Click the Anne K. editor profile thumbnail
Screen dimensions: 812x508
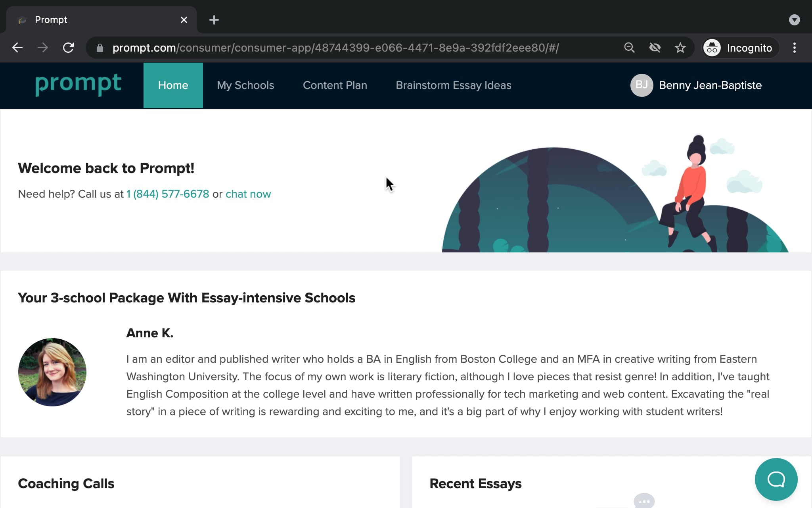click(x=52, y=372)
